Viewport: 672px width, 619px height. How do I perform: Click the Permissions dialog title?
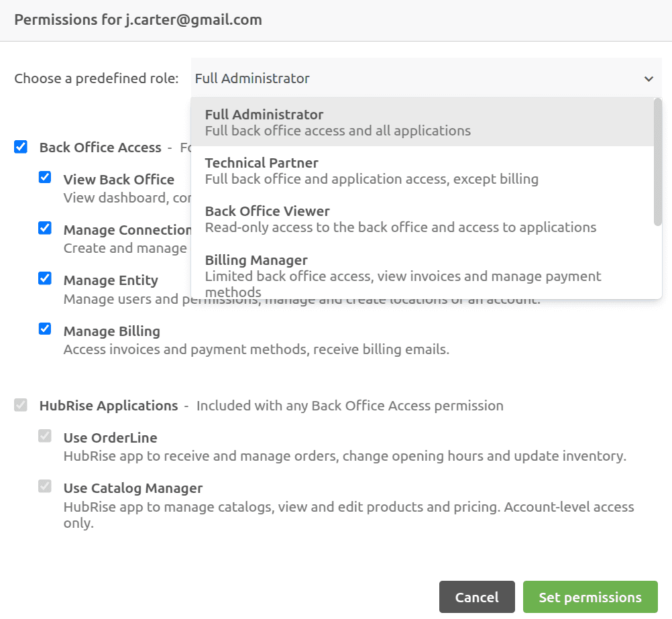(139, 19)
